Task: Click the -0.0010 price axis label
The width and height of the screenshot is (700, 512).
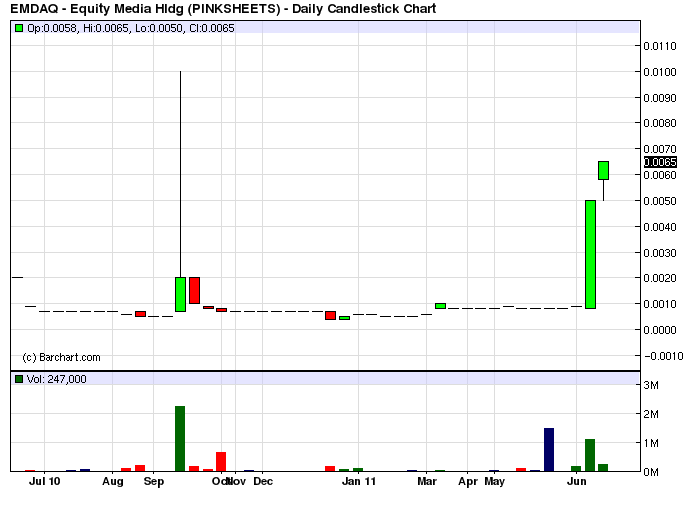Action: tap(663, 356)
